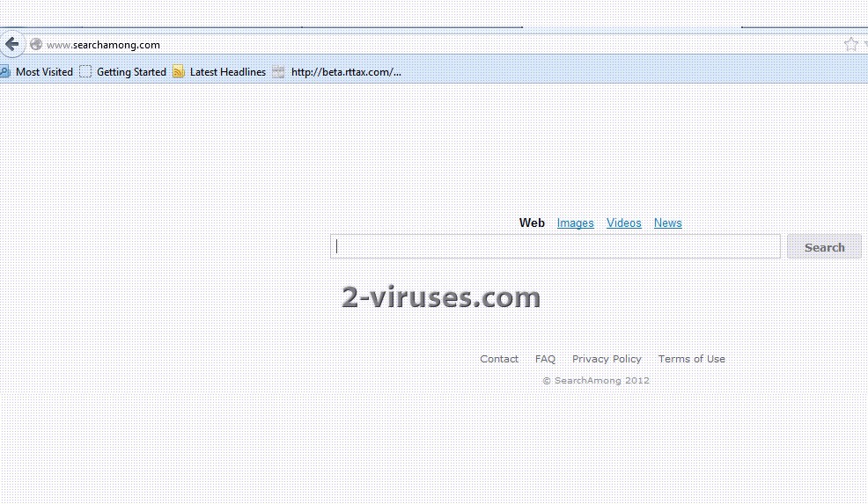Viewport: 868px width, 504px height.
Task: Open the Contact link
Action: coord(499,359)
